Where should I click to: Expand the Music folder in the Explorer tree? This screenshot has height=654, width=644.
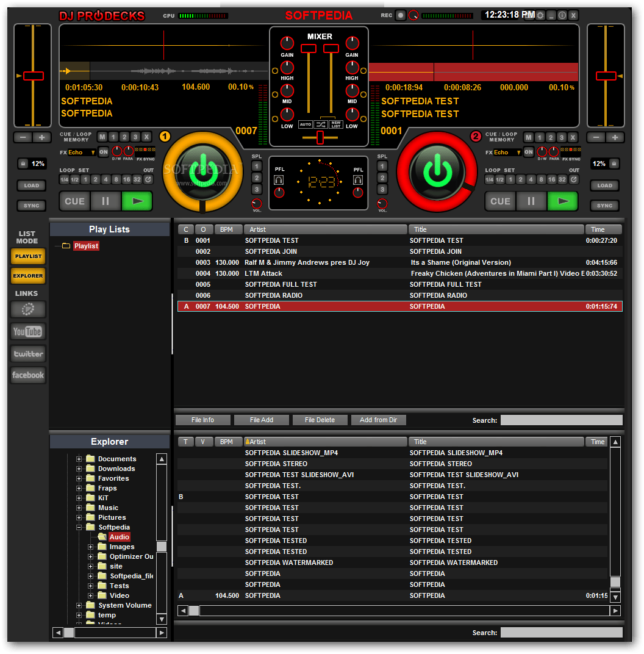pyautogui.click(x=79, y=508)
